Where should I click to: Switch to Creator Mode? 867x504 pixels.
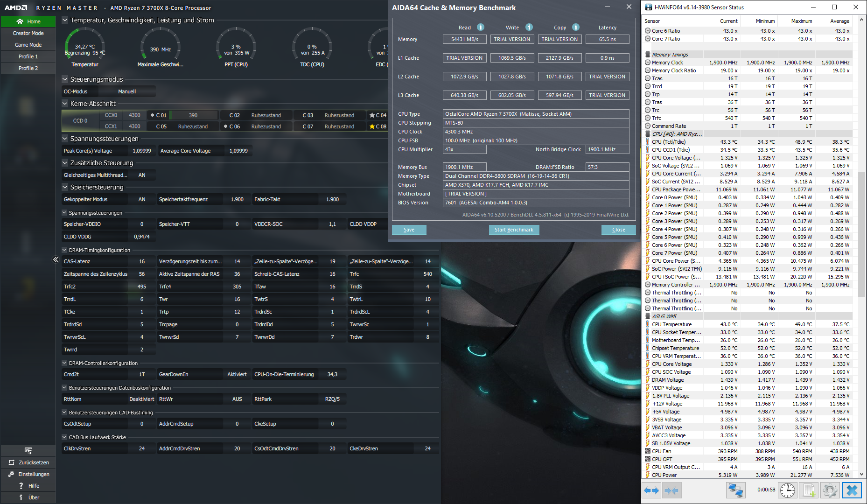pyautogui.click(x=28, y=33)
